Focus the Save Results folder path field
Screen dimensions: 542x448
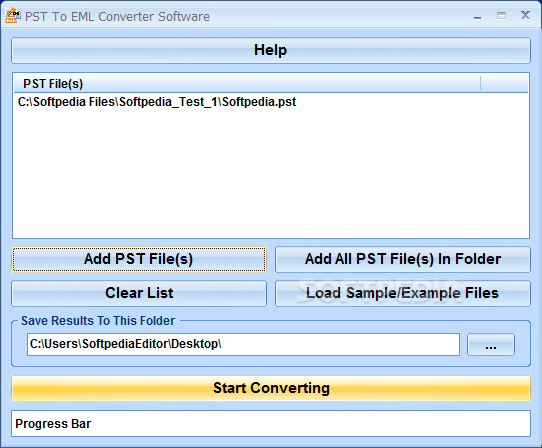coord(243,344)
